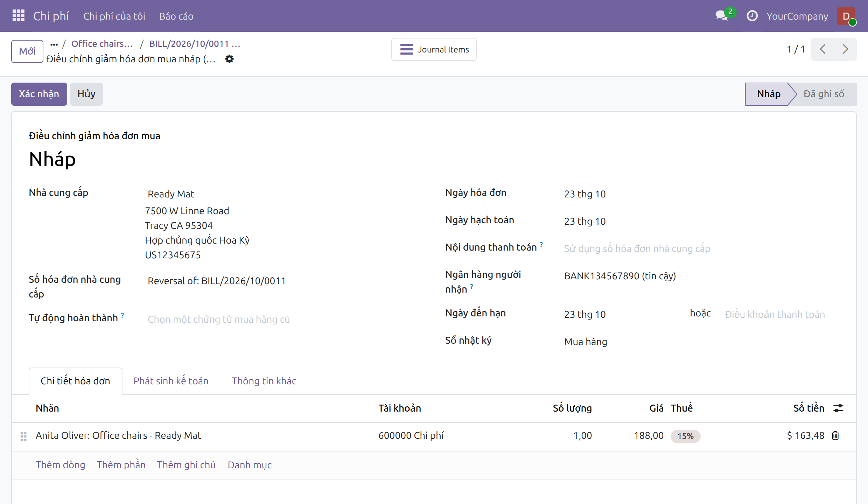Switch to Phát sinh kế toán tab
Image resolution: width=868 pixels, height=504 pixels.
(171, 381)
